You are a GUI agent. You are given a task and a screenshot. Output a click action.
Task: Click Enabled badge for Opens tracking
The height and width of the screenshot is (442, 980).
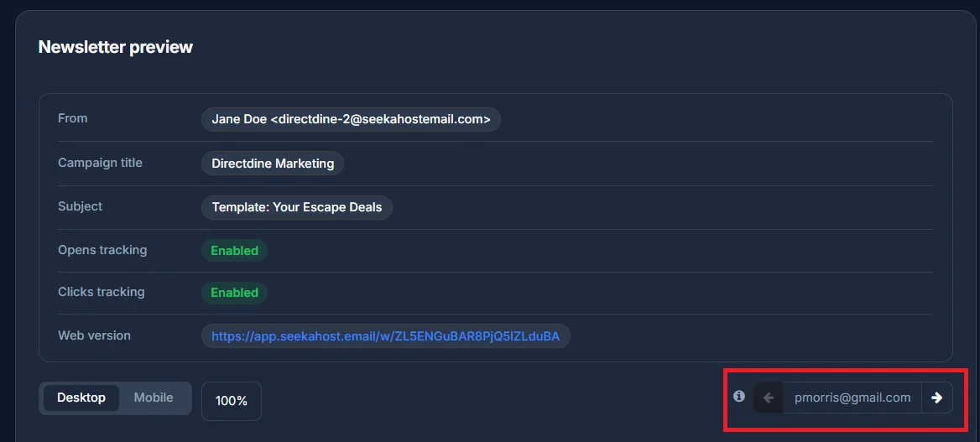coord(234,251)
